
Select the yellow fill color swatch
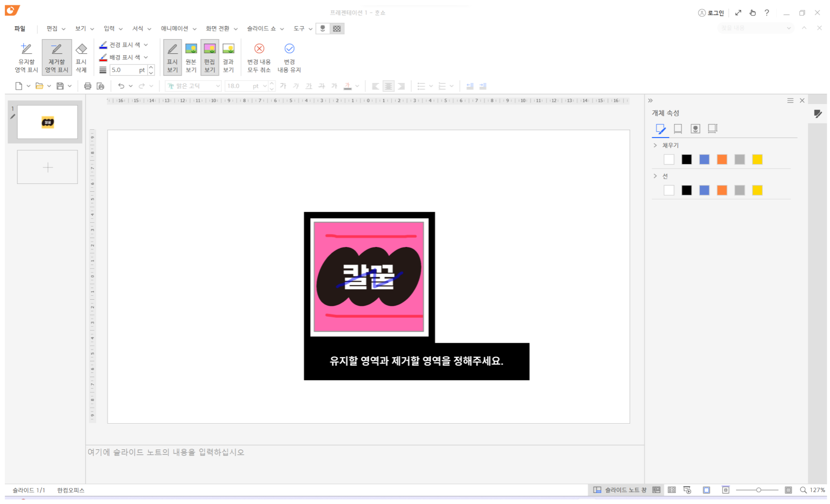tap(757, 159)
